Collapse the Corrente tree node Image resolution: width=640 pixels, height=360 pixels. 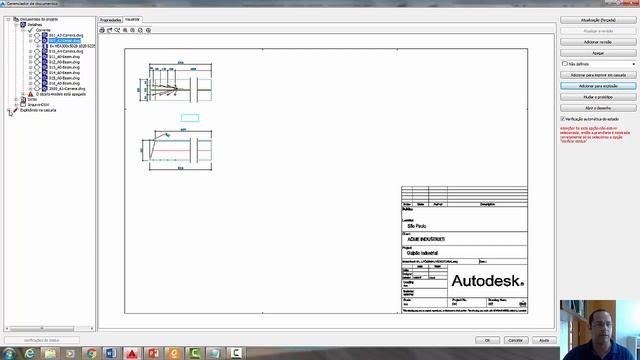click(x=23, y=30)
